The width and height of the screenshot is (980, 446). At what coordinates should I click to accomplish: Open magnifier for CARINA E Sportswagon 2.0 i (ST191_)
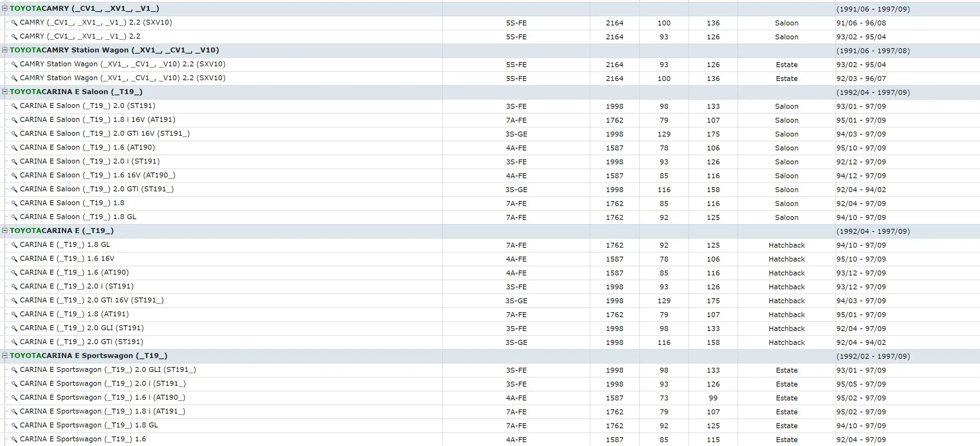pos(14,384)
